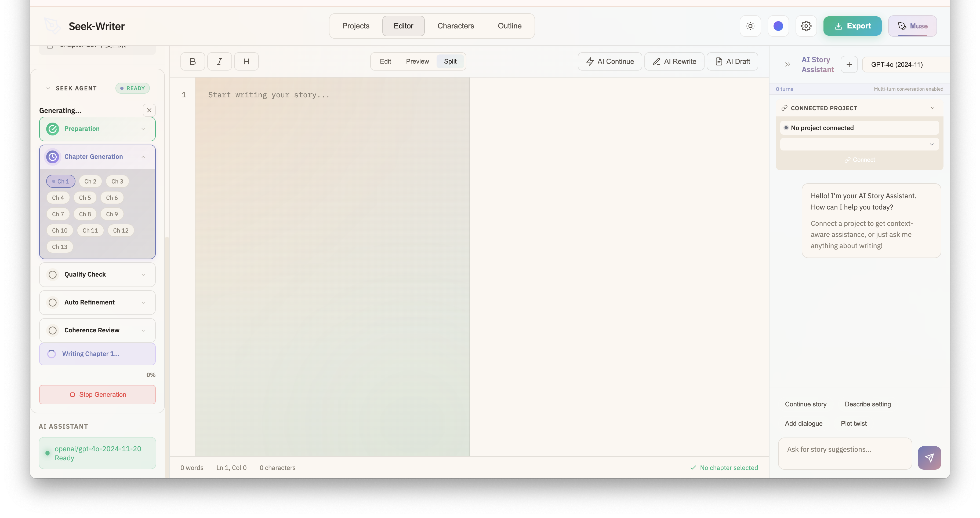Click the Chapter Generation clock icon
The height and width of the screenshot is (518, 980).
53,157
